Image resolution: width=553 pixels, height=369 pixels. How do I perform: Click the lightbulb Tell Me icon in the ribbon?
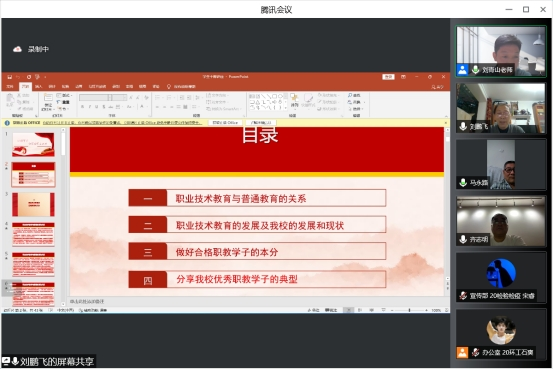click(169, 86)
